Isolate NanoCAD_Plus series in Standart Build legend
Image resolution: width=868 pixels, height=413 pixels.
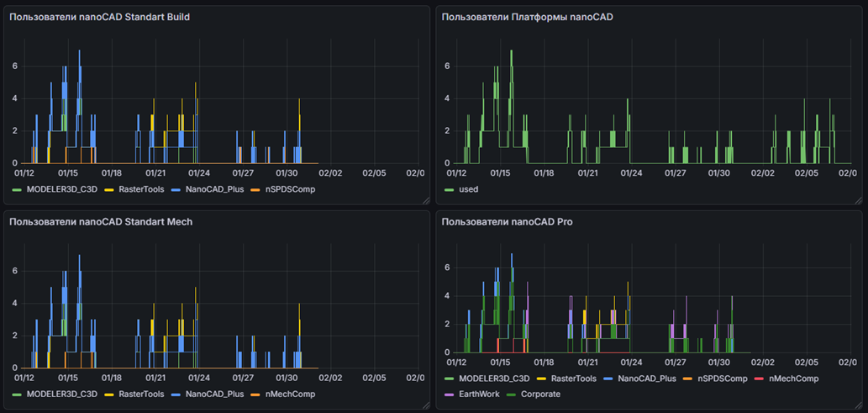pyautogui.click(x=216, y=189)
